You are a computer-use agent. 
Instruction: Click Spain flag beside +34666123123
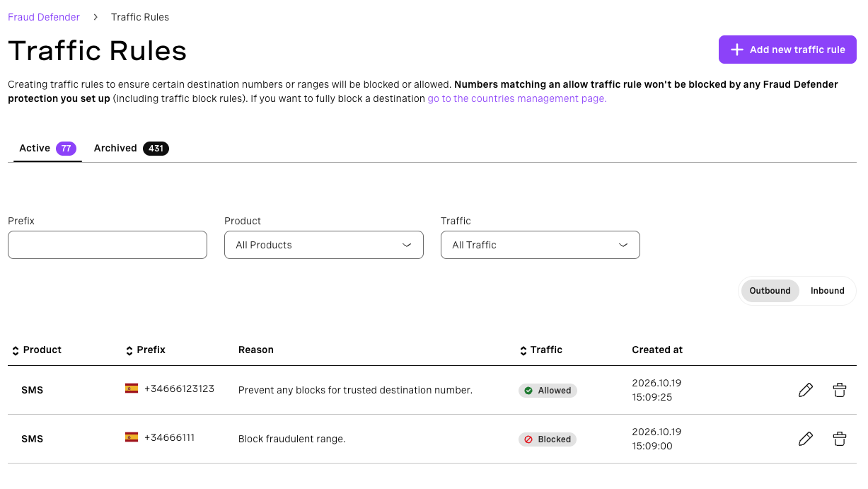[x=132, y=389]
